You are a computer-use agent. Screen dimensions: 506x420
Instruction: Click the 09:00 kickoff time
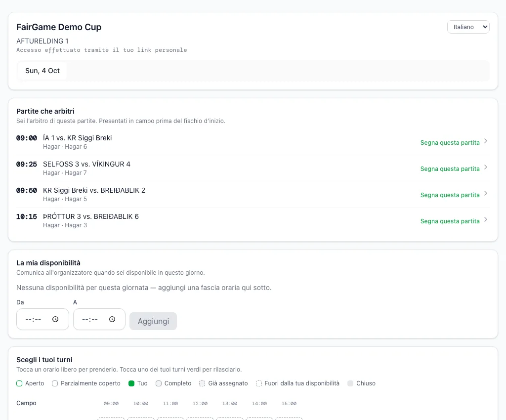tap(27, 138)
